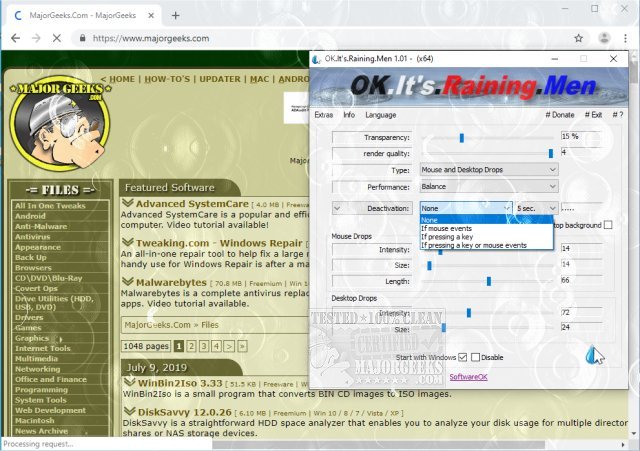
Task: Click the browser back arrow
Action: tap(16, 38)
